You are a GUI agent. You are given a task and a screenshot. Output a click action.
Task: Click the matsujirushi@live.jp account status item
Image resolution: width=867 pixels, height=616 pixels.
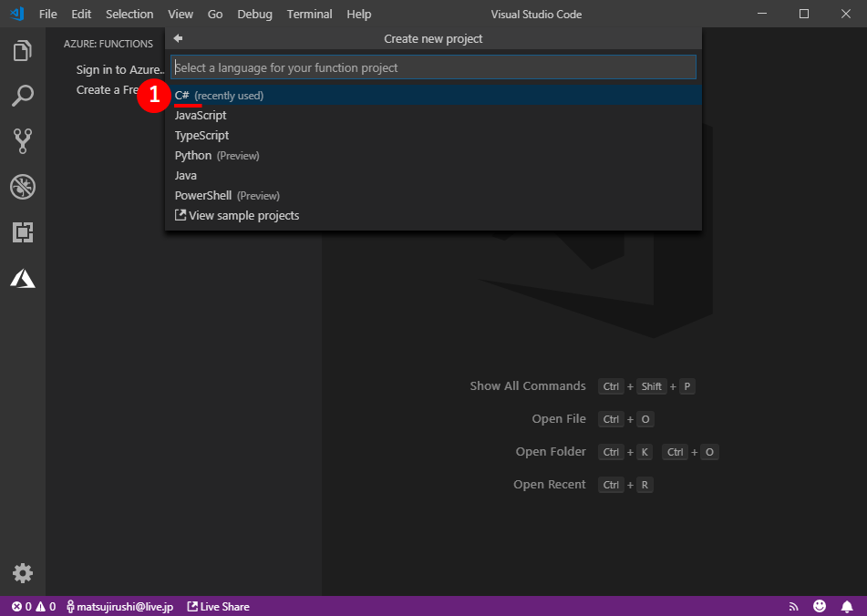(119, 607)
